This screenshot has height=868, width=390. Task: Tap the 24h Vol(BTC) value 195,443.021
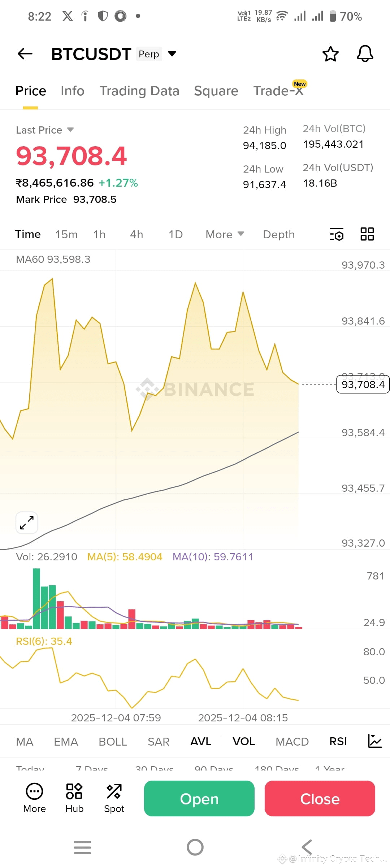[x=333, y=144]
